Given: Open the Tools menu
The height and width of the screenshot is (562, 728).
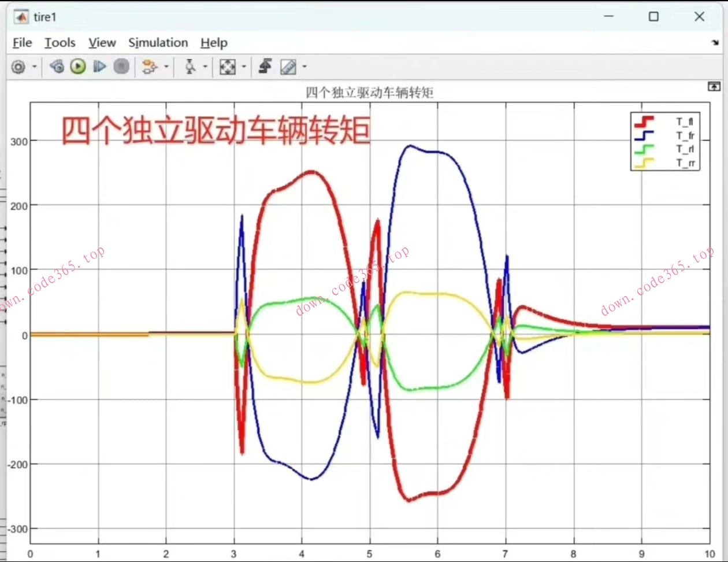Looking at the screenshot, I should [60, 43].
